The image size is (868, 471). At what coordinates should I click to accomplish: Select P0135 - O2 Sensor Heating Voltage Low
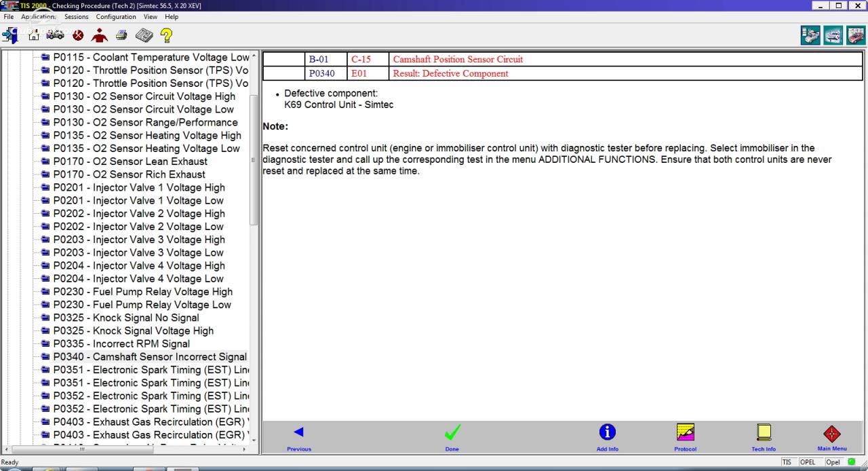[x=146, y=149]
